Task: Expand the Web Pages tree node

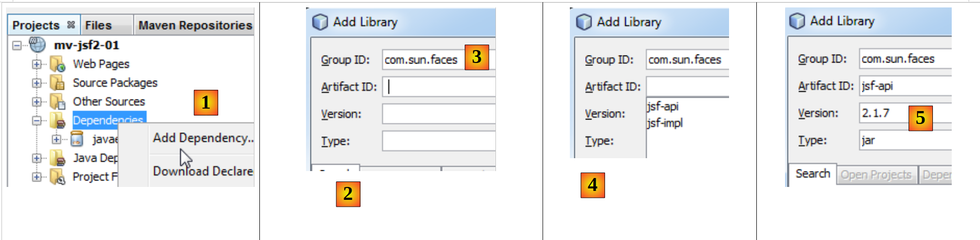Action: (37, 64)
